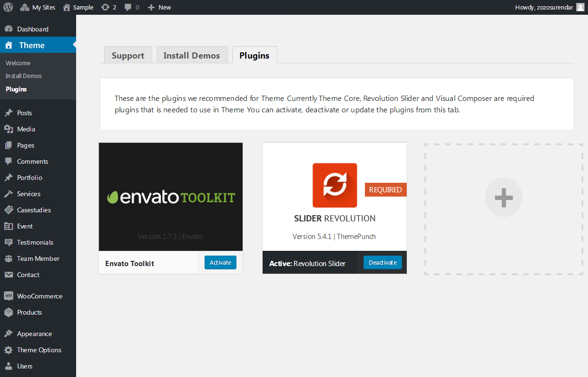Screen dimensions: 588x377
Task: Open the My Sites dropdown menu
Action: tap(38, 7)
